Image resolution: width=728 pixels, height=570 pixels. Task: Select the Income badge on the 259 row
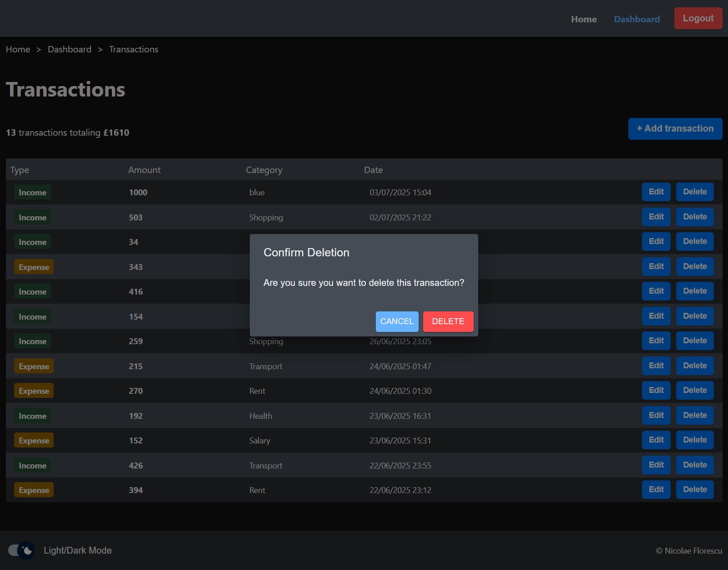tap(32, 341)
